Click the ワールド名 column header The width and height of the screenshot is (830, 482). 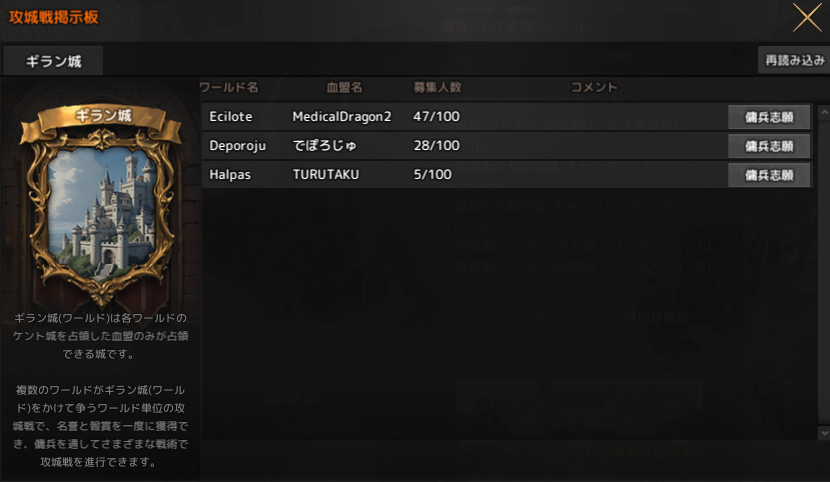[x=229, y=87]
